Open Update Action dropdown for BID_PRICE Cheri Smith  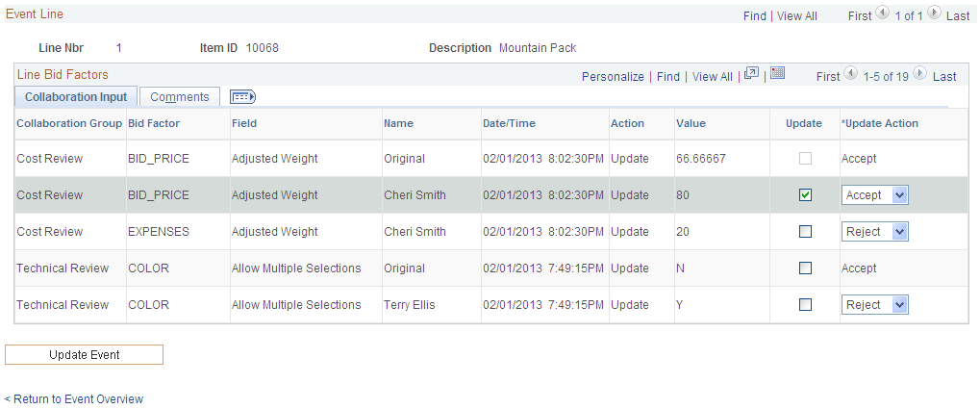[874, 195]
